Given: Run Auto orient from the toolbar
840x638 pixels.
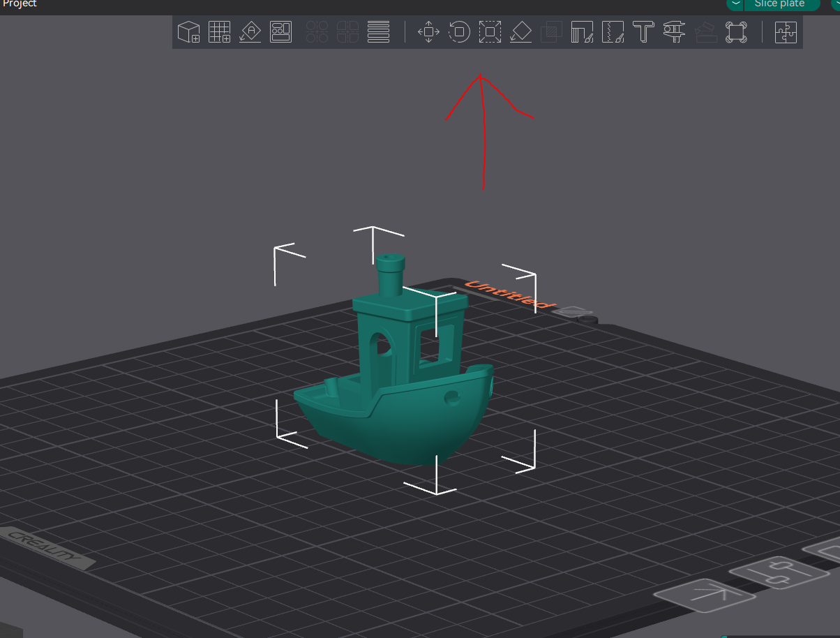Looking at the screenshot, I should [250, 32].
